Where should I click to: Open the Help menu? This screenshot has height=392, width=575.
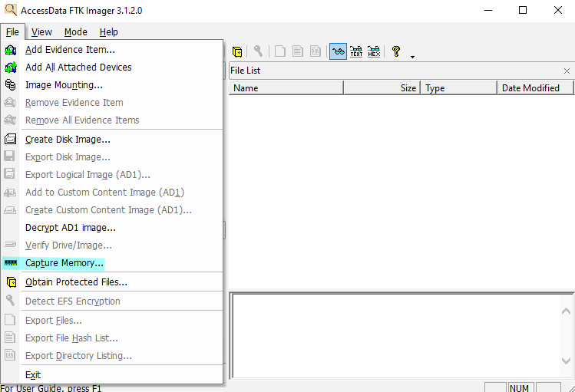pyautogui.click(x=108, y=32)
